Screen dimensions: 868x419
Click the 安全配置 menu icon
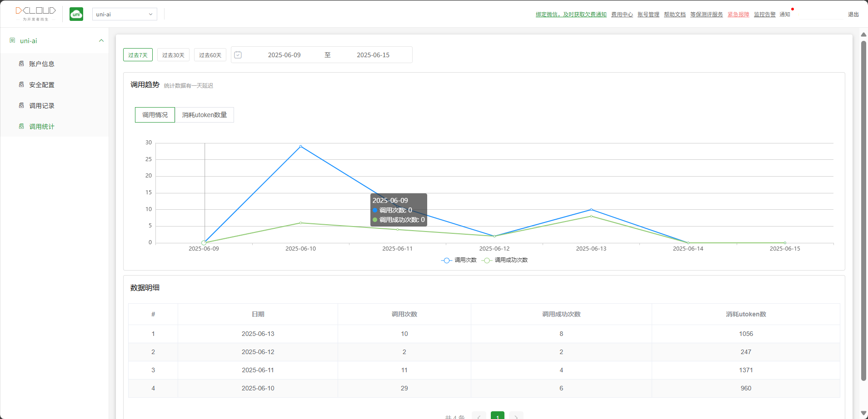click(21, 84)
